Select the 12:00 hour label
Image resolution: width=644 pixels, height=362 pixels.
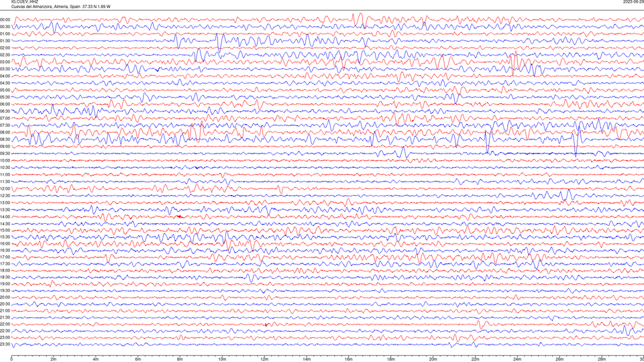(5, 188)
